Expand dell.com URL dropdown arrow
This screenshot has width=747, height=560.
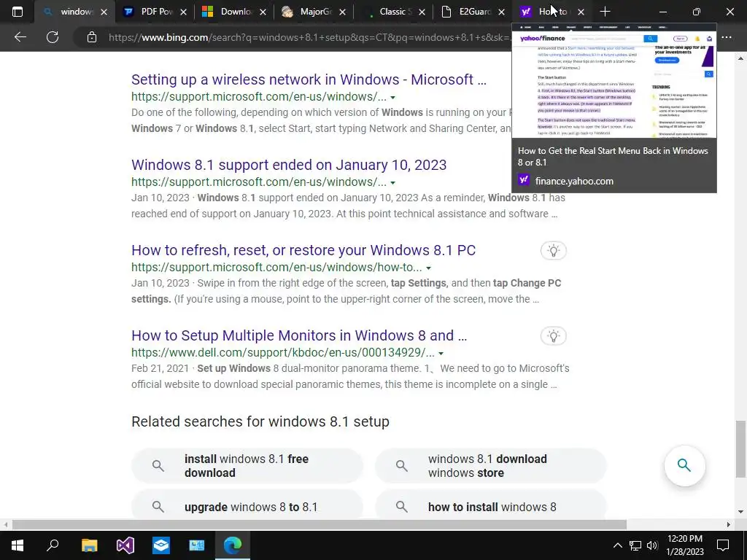[x=441, y=353]
